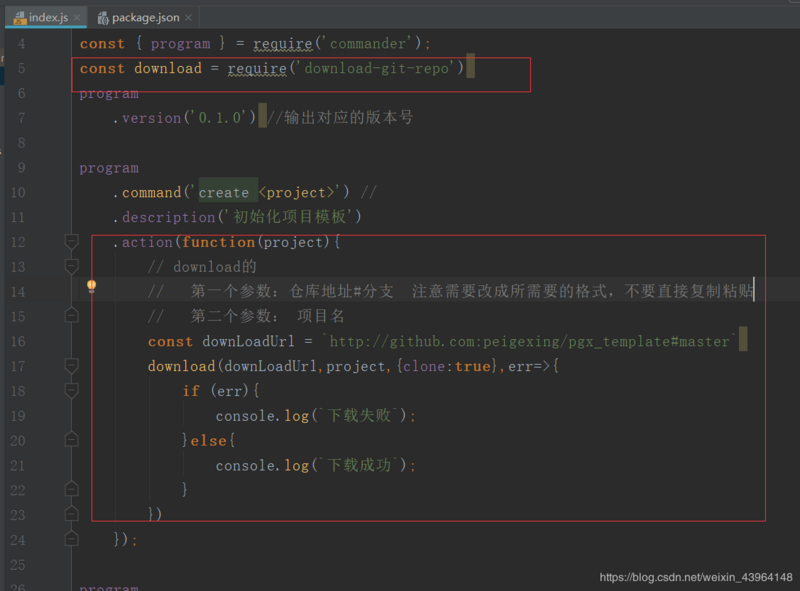Viewport: 800px width, 591px height.
Task: Click the '下载成功' log string
Action: (x=359, y=465)
